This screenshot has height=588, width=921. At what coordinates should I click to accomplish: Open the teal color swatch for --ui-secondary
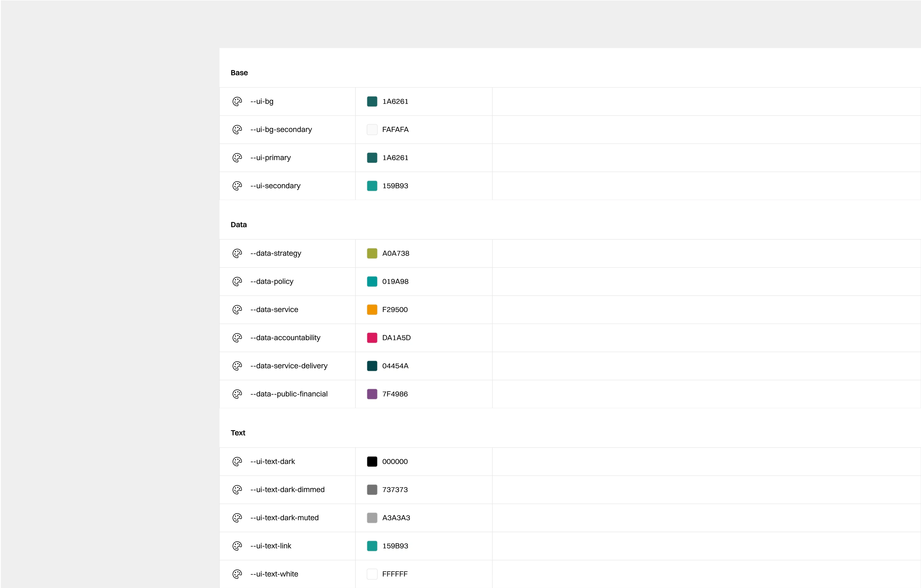pos(372,186)
